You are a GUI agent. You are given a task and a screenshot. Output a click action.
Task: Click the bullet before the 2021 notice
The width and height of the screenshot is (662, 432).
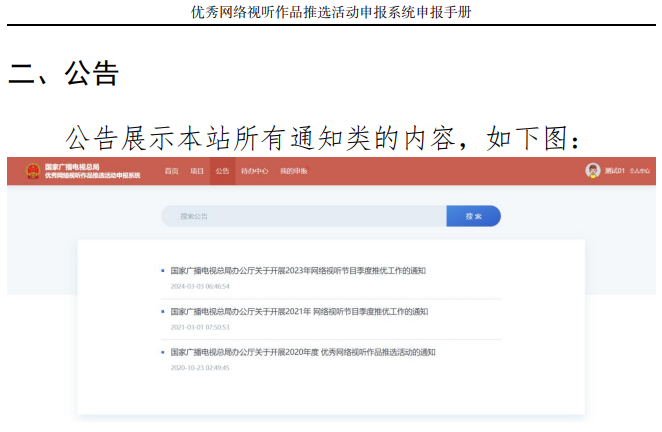[162, 312]
